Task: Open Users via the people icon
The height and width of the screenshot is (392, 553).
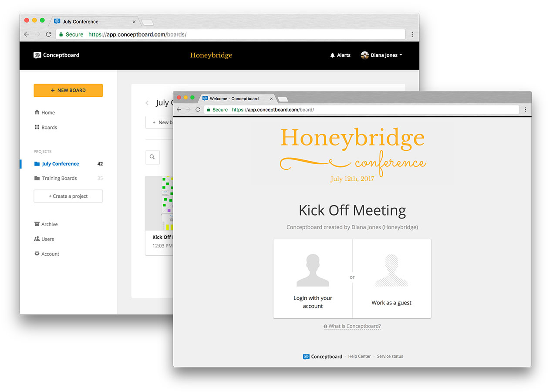Action: point(37,239)
